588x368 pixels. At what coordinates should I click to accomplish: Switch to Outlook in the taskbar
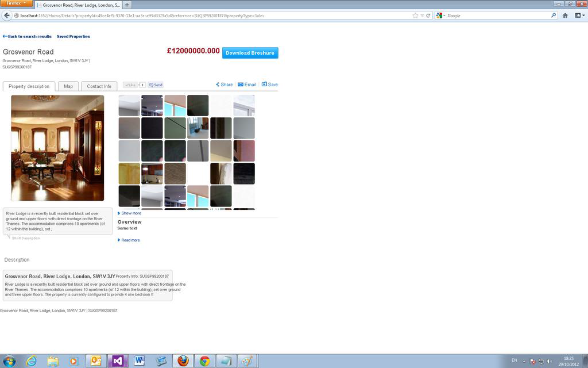[x=96, y=361]
